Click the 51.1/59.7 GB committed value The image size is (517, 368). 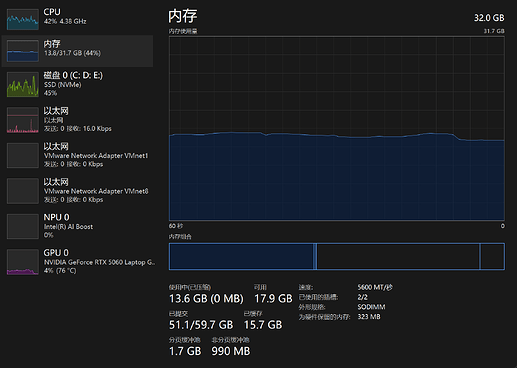click(x=201, y=325)
